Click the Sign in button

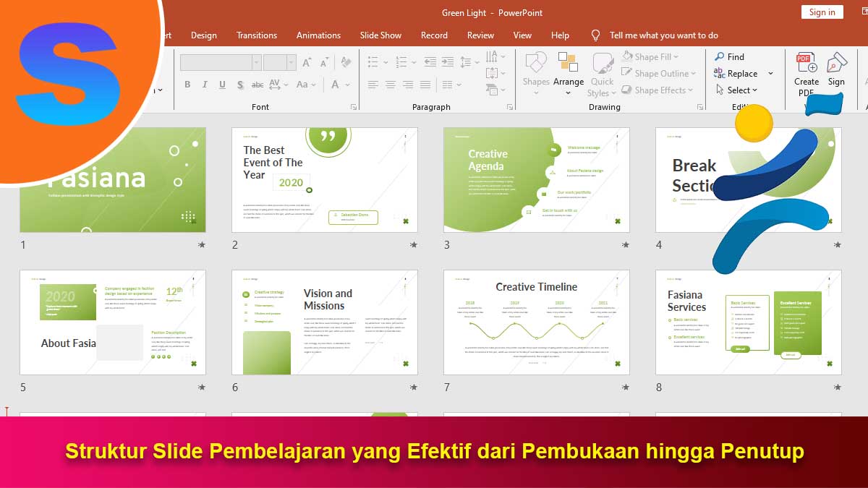point(822,12)
